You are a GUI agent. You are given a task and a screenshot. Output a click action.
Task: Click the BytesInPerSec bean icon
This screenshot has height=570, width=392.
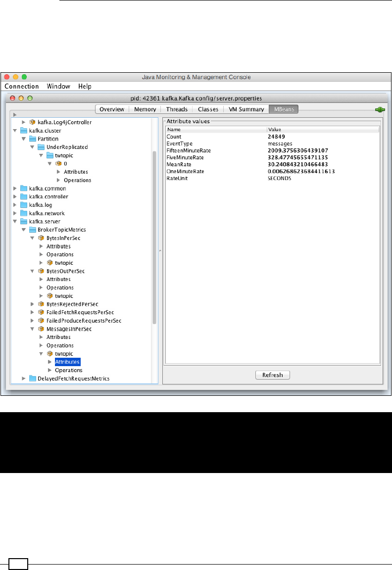click(41, 238)
